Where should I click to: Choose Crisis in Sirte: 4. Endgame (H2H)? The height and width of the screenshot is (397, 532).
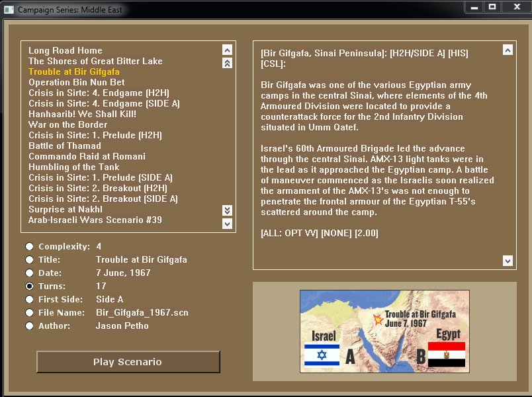[99, 93]
